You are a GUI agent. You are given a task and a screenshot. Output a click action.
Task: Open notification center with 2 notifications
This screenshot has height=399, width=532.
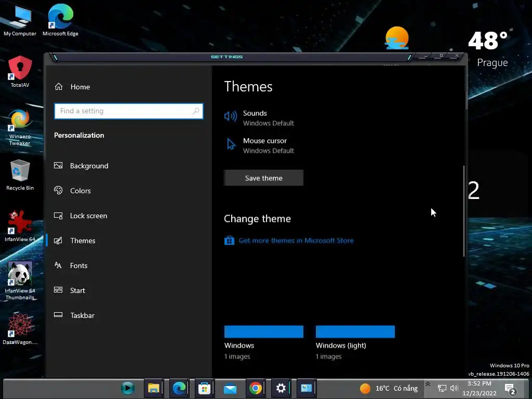[510, 389]
